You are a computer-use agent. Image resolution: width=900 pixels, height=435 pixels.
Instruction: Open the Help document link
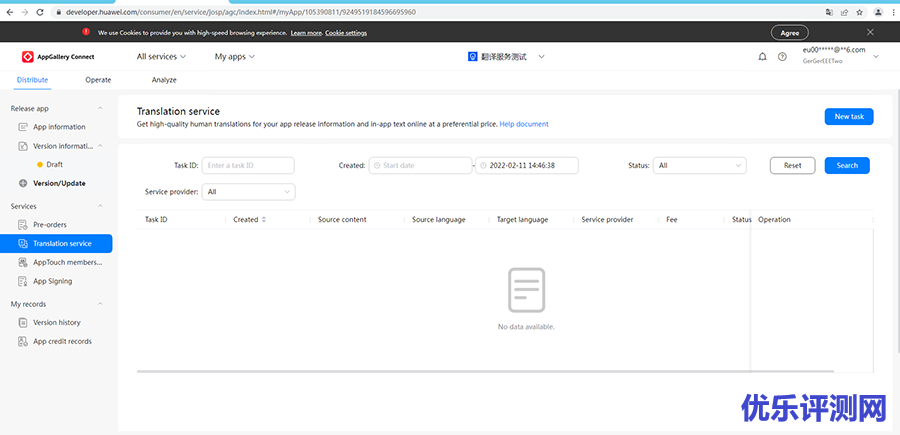524,124
